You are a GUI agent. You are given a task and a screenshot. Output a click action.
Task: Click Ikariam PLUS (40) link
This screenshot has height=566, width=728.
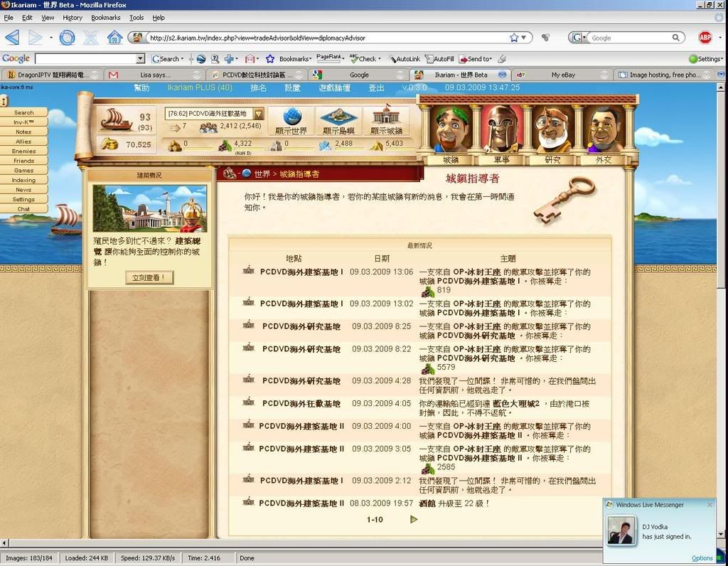pos(200,87)
